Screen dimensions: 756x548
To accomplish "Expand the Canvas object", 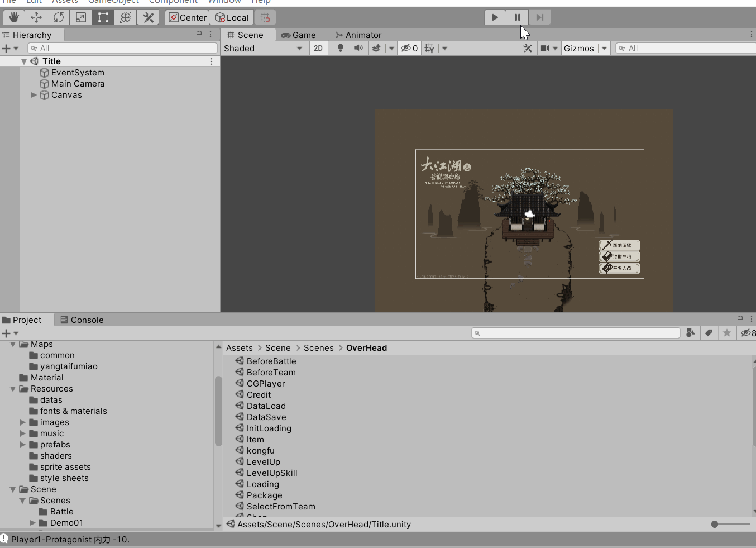I will pyautogui.click(x=34, y=95).
